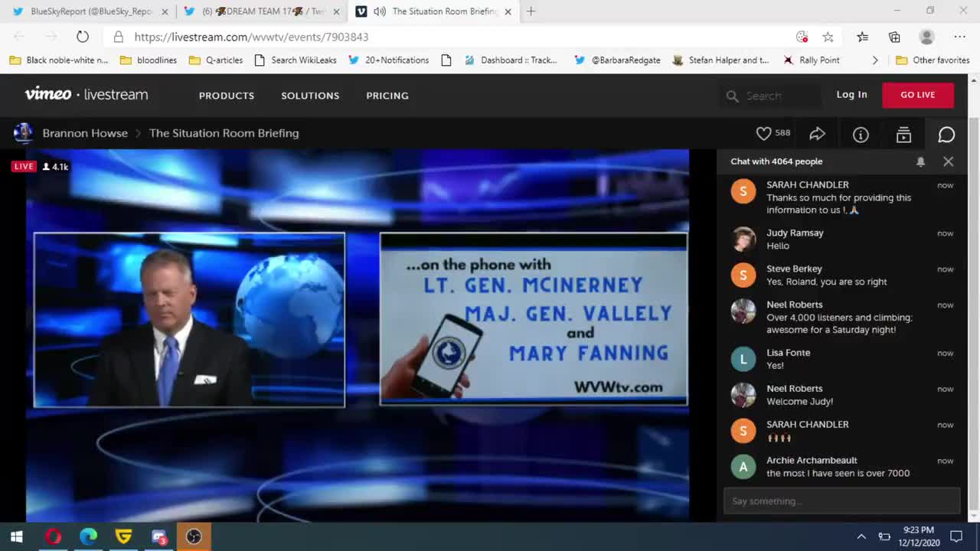Click the Vimeo Livestream logo

pos(86,94)
